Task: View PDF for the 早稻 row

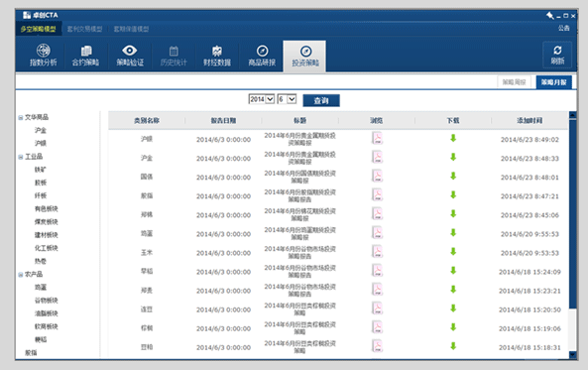Action: tap(377, 271)
